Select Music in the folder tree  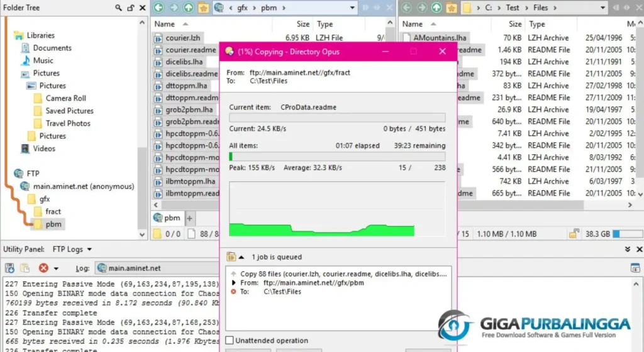[x=43, y=60]
